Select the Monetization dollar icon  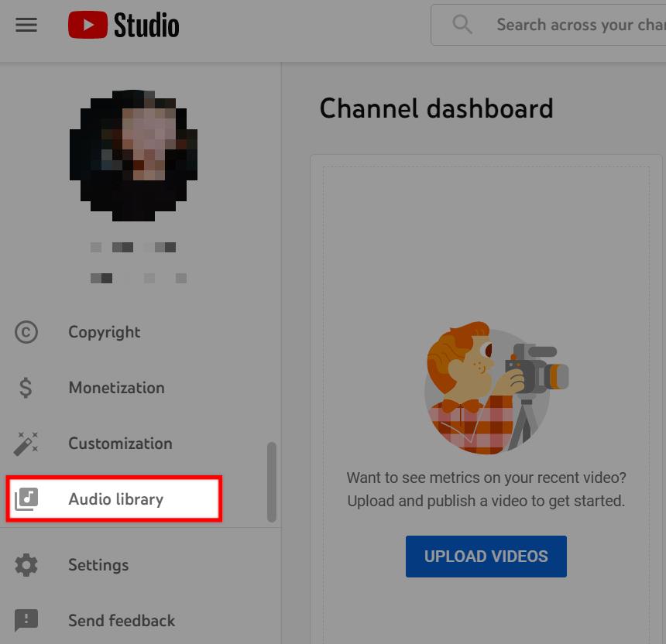click(x=26, y=388)
